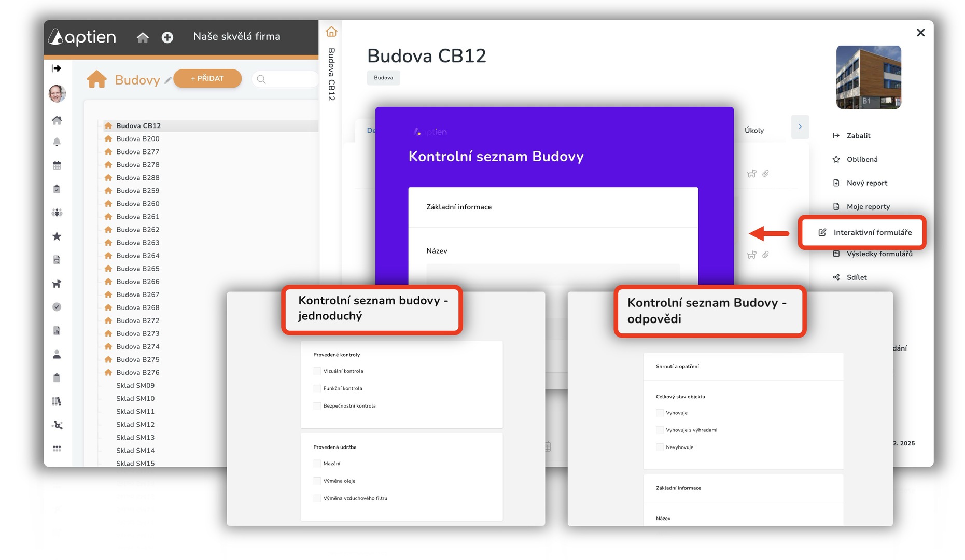Open the calendar icon in sidebar

click(x=57, y=165)
